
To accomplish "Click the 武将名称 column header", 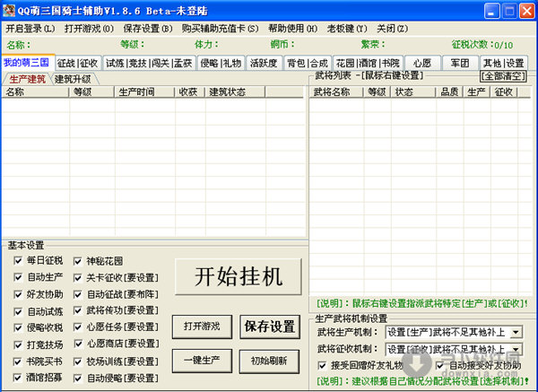I will point(336,92).
